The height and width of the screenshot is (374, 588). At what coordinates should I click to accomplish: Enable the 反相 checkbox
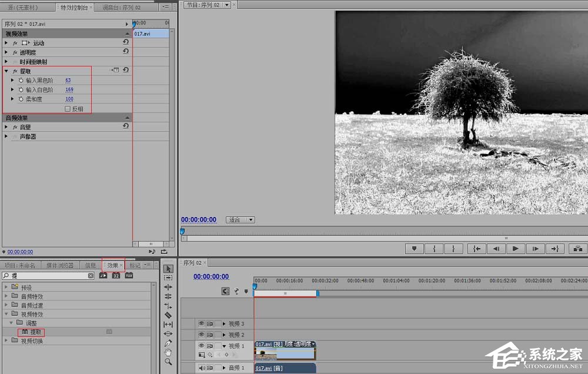coord(68,109)
